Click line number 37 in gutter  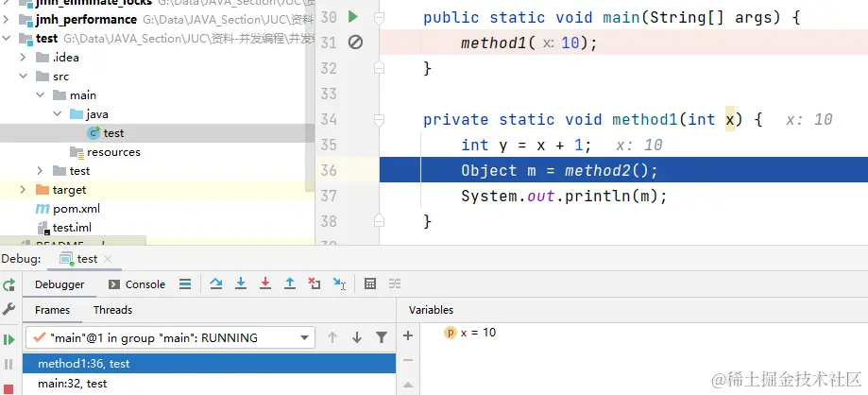329,197
